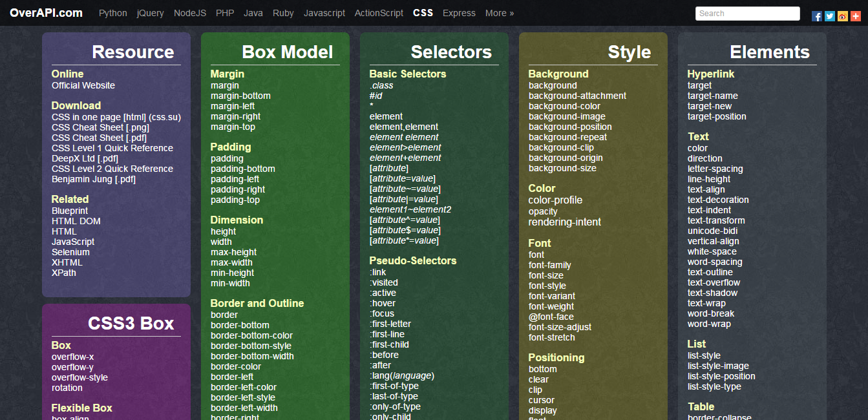Viewport: 868px width, 420px height.
Task: Open the Blueprint link under Related
Action: pyautogui.click(x=69, y=211)
